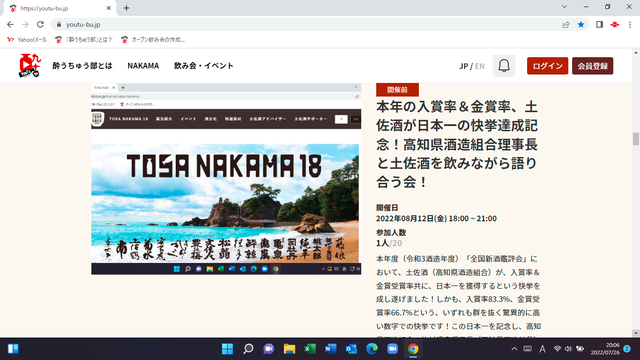The width and height of the screenshot is (640, 360).
Task: Reload the page with refresh icon
Action: coord(40,24)
